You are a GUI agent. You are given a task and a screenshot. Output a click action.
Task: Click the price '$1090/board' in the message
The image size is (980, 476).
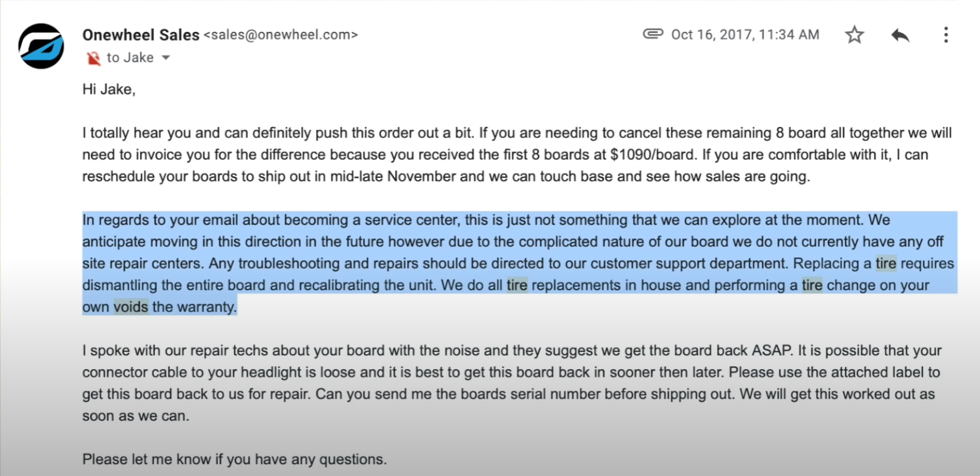coord(652,155)
